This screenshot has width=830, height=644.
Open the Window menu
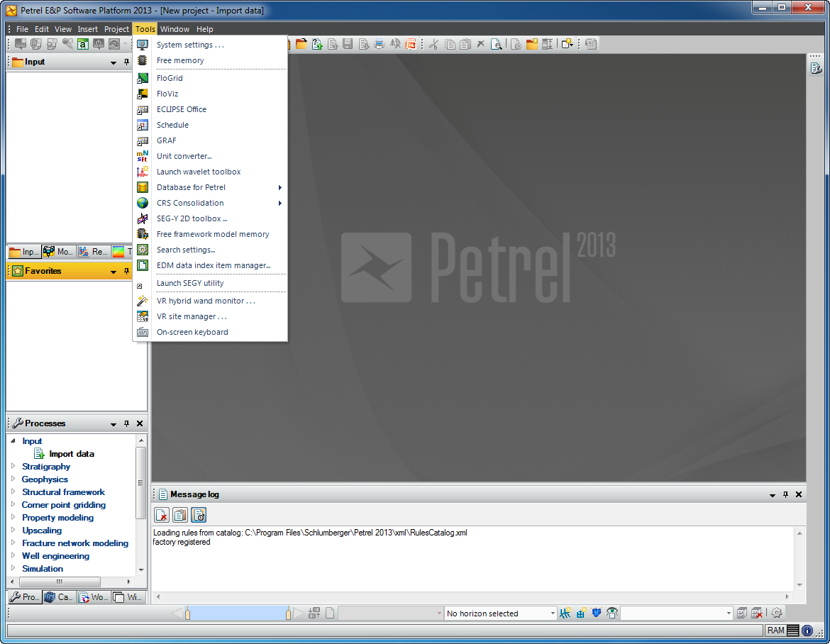pos(175,29)
